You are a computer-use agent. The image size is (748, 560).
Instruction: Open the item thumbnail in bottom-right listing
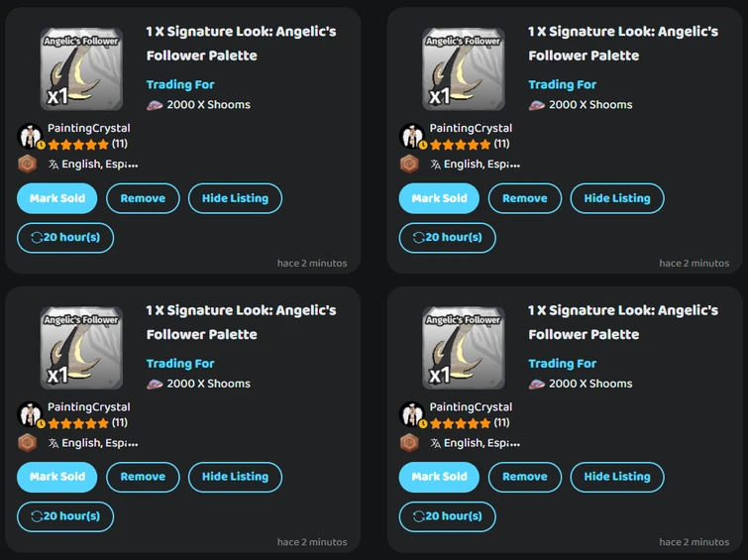coord(463,348)
